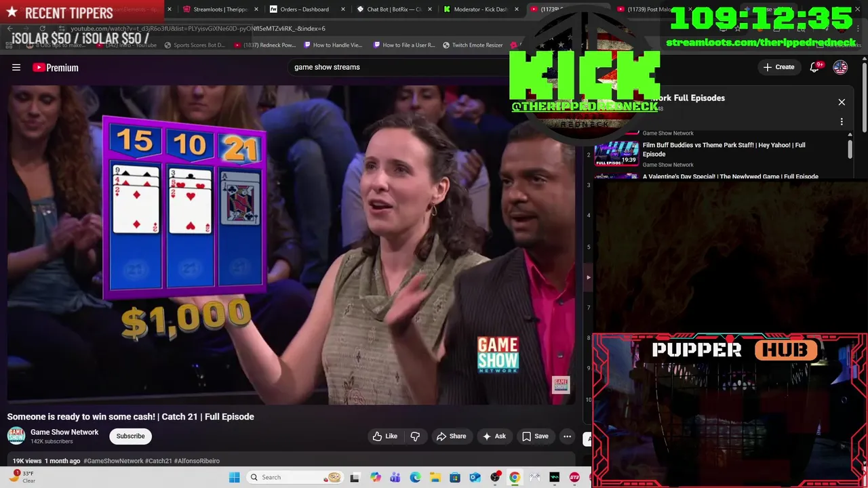This screenshot has width=868, height=488.
Task: Open (1837) Redneck Pow... bookmark
Action: pyautogui.click(x=264, y=45)
